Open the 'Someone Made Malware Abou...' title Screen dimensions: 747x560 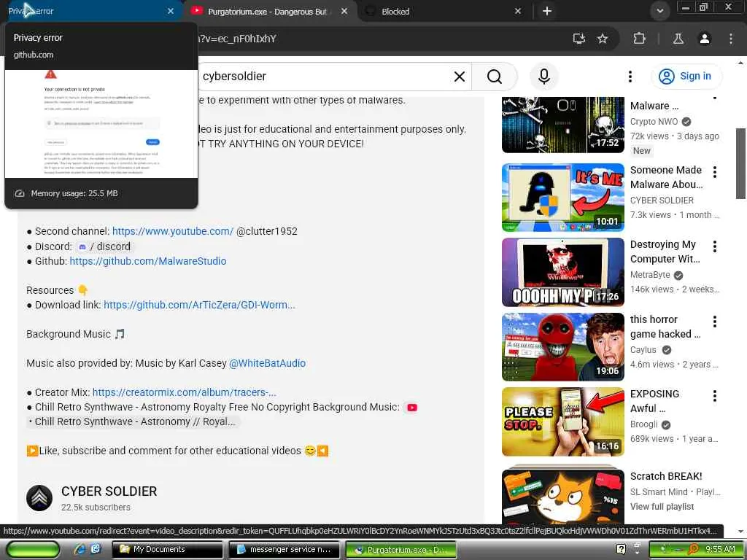click(x=666, y=177)
